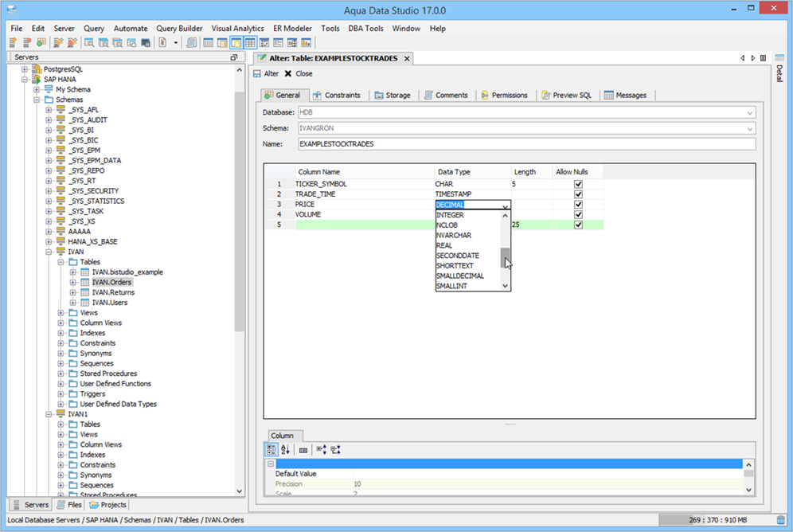Switch to the Storage tab

click(x=393, y=95)
